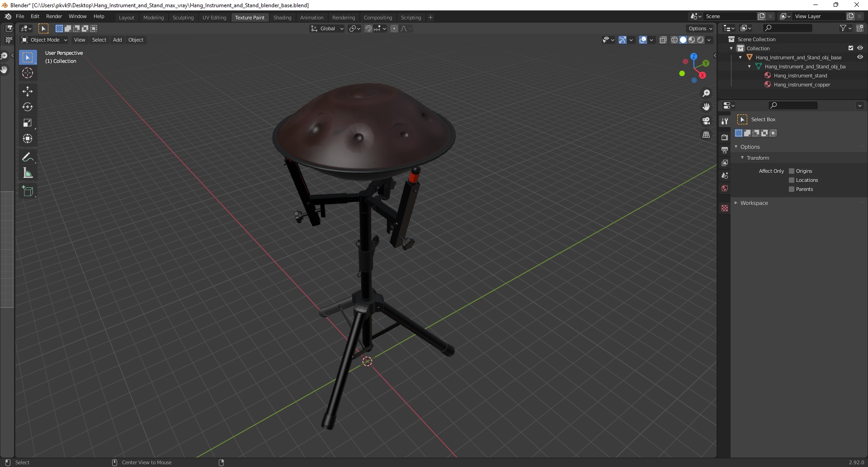868x467 pixels.
Task: Select the Add Cube tool
Action: 28,191
